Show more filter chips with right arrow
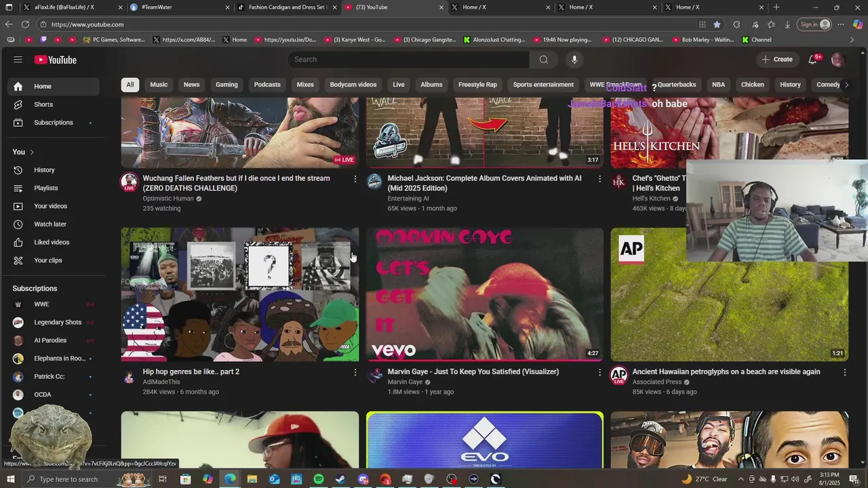This screenshot has width=868, height=488. [x=846, y=85]
